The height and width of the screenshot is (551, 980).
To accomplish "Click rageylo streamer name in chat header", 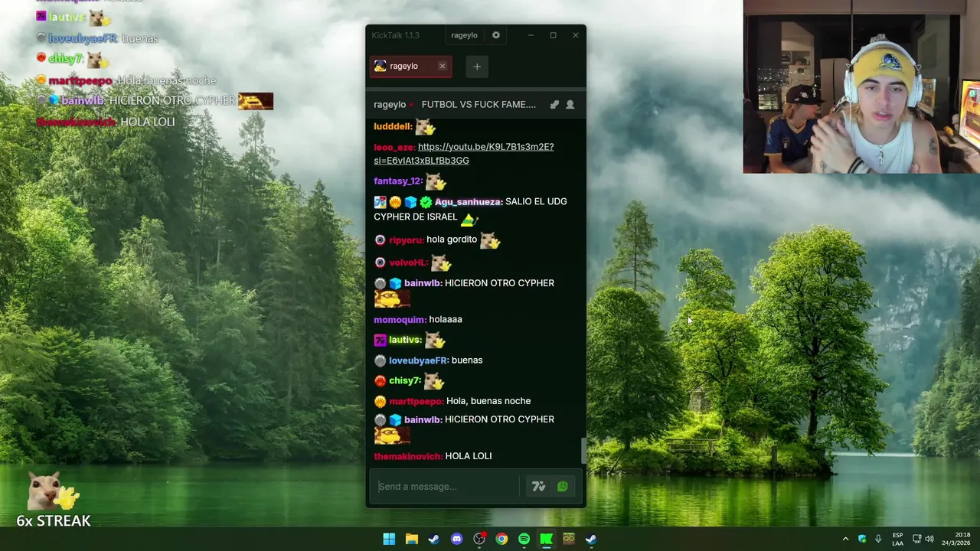I will pyautogui.click(x=389, y=105).
